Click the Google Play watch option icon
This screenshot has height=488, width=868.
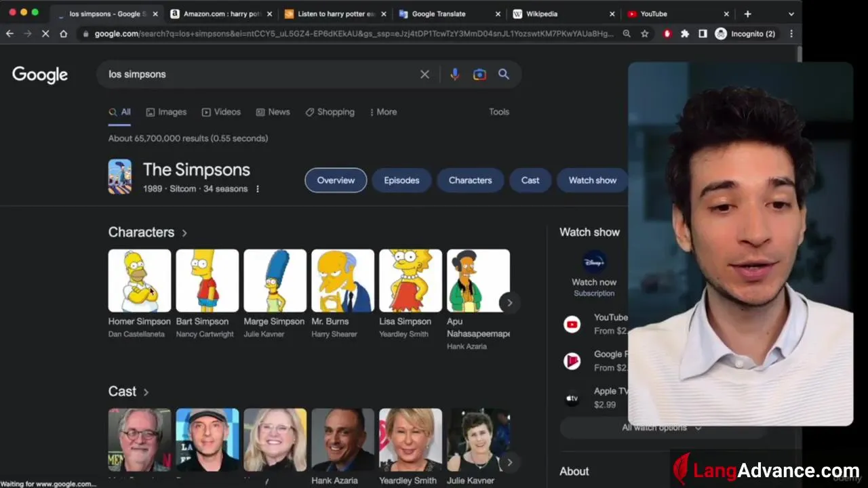click(x=572, y=361)
